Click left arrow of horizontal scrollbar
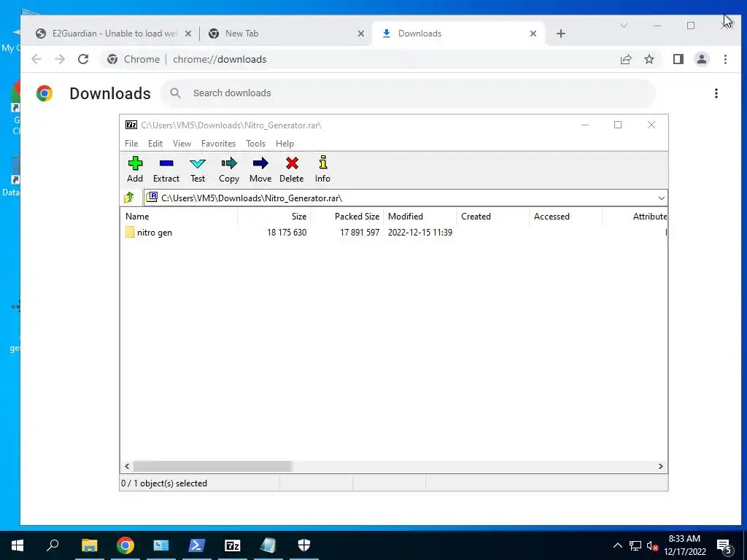Viewport: 747px width, 560px height. coord(127,466)
